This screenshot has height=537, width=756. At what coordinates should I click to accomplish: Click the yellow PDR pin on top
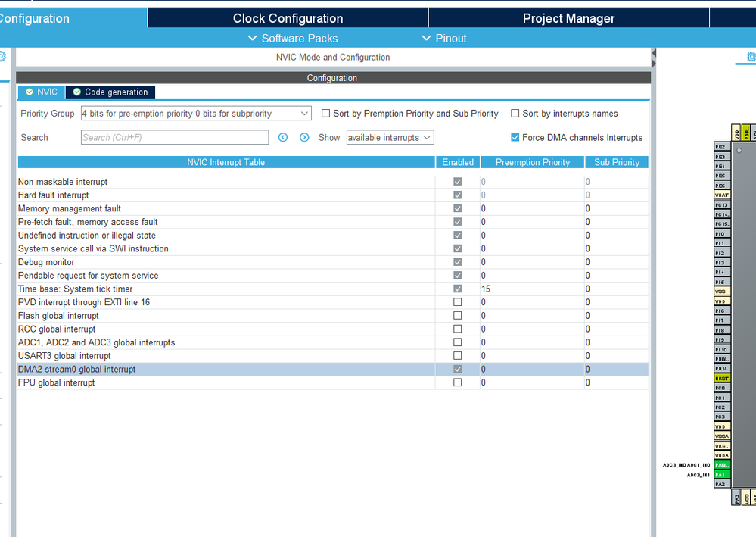746,133
